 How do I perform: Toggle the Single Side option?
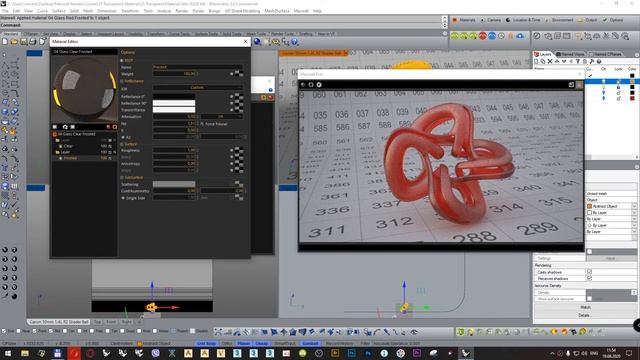coord(123,198)
